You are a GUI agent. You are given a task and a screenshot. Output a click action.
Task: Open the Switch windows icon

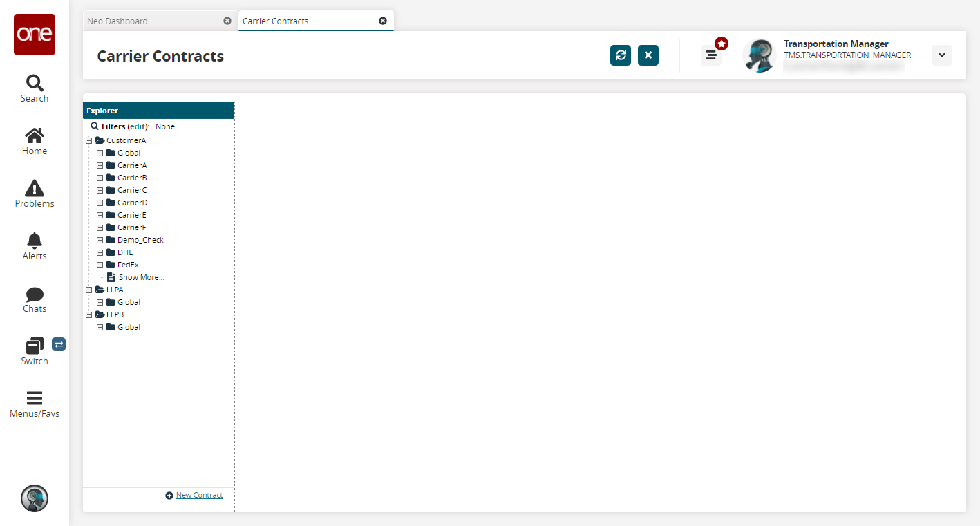coord(35,345)
